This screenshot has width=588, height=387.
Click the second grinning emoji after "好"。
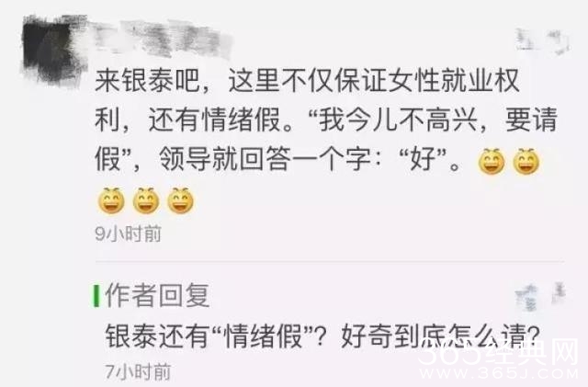click(526, 162)
